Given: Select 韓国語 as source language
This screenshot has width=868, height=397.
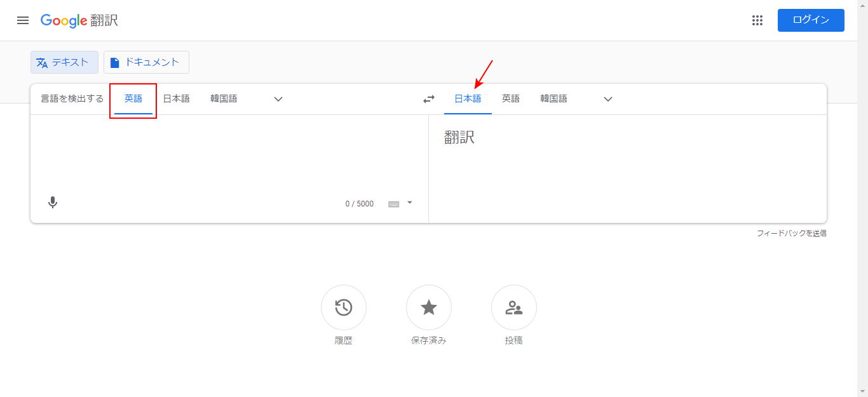Looking at the screenshot, I should click(x=224, y=99).
